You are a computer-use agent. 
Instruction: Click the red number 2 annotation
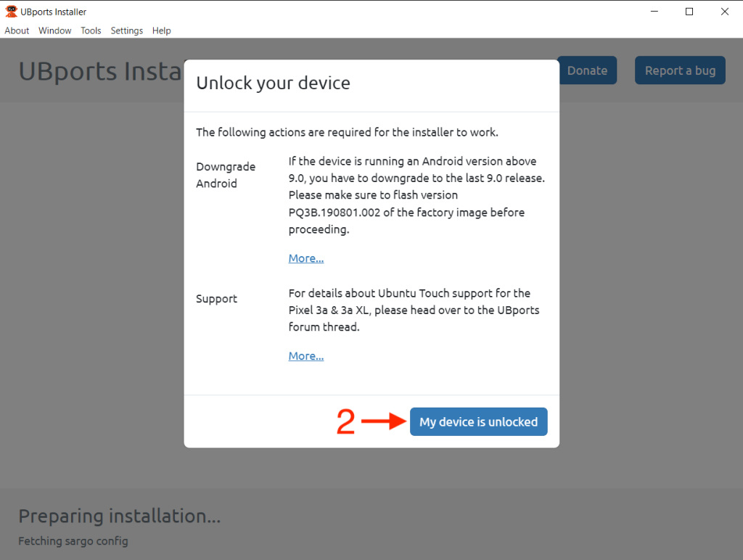346,422
